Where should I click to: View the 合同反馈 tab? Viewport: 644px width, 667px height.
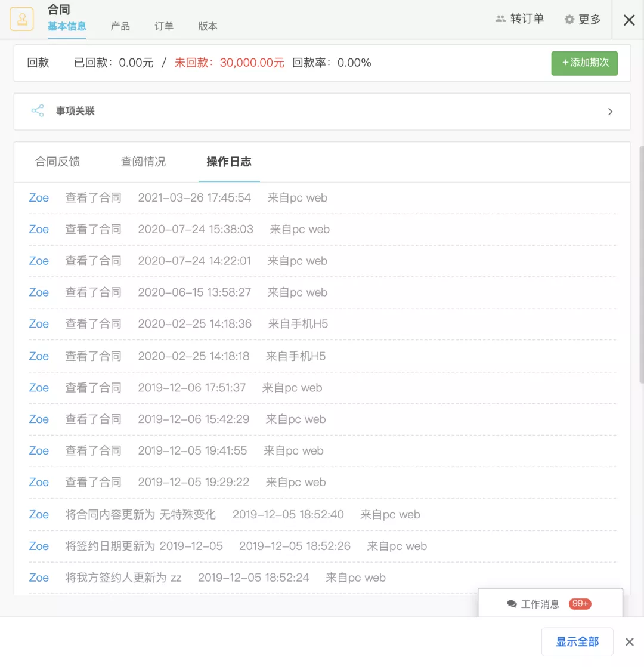point(57,162)
